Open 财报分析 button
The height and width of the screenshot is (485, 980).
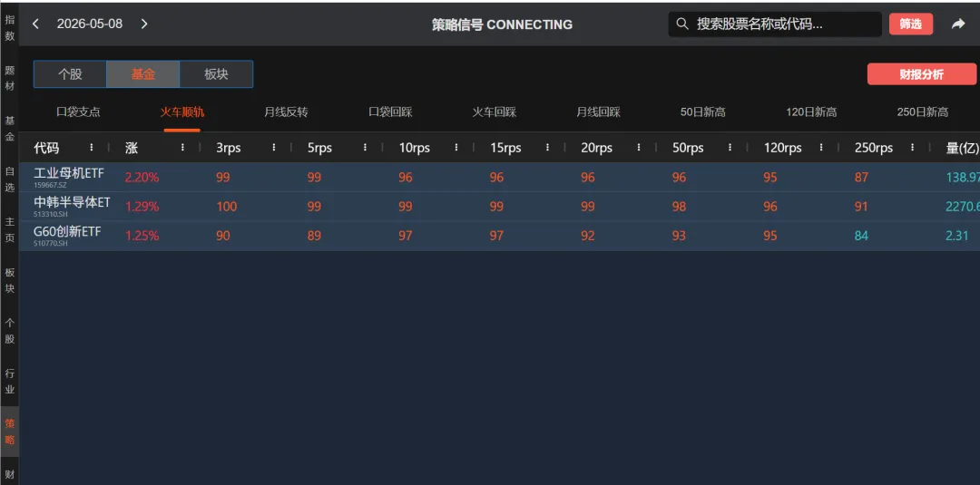click(x=922, y=74)
